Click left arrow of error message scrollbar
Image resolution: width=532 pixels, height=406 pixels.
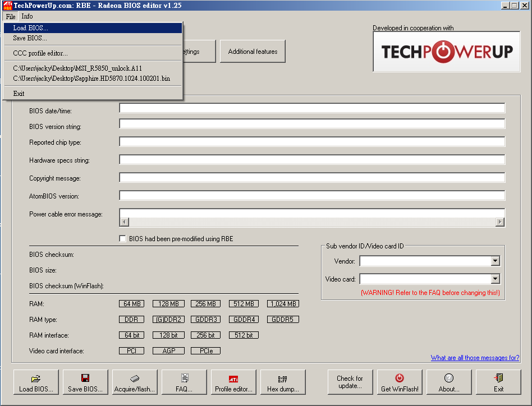tap(125, 222)
